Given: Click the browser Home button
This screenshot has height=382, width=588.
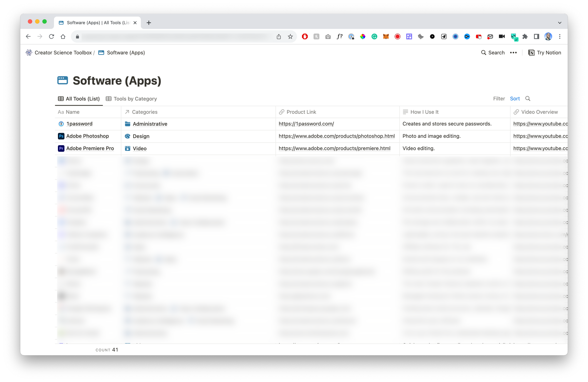Looking at the screenshot, I should point(63,36).
